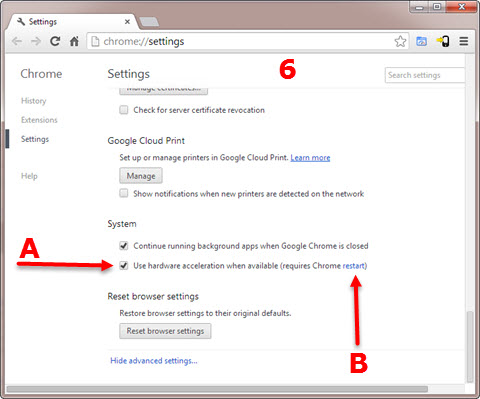Open the home page icon
Image resolution: width=480 pixels, height=399 pixels.
[74, 41]
